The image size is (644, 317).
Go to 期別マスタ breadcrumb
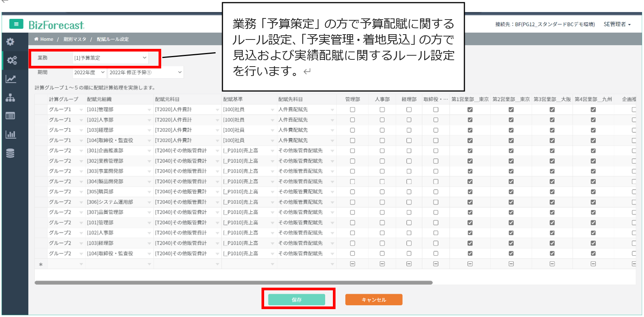[75, 39]
